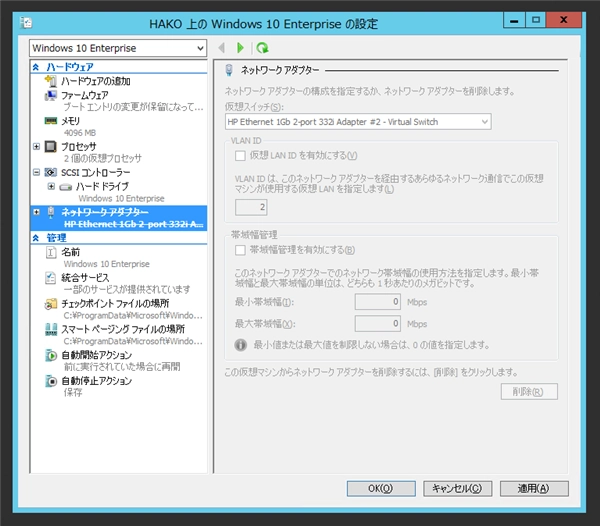Select 名前 in the tree
The image size is (600, 526).
[x=71, y=252]
